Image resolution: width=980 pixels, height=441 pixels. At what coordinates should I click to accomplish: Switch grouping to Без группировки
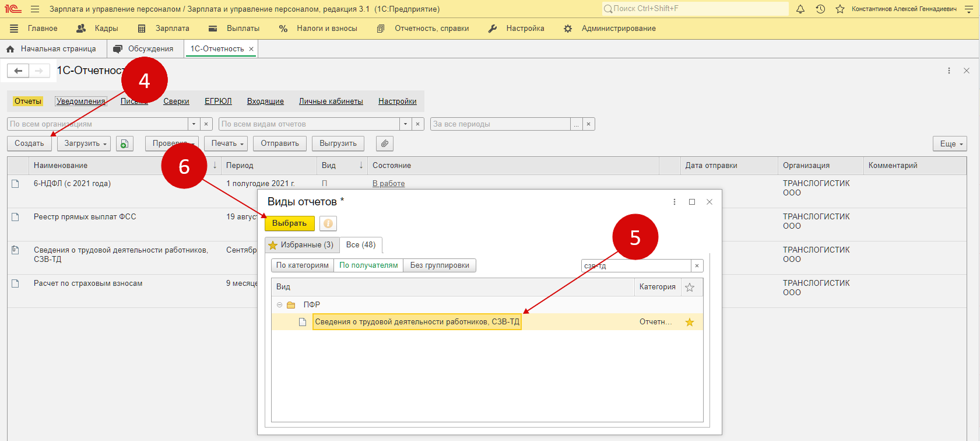(x=440, y=265)
